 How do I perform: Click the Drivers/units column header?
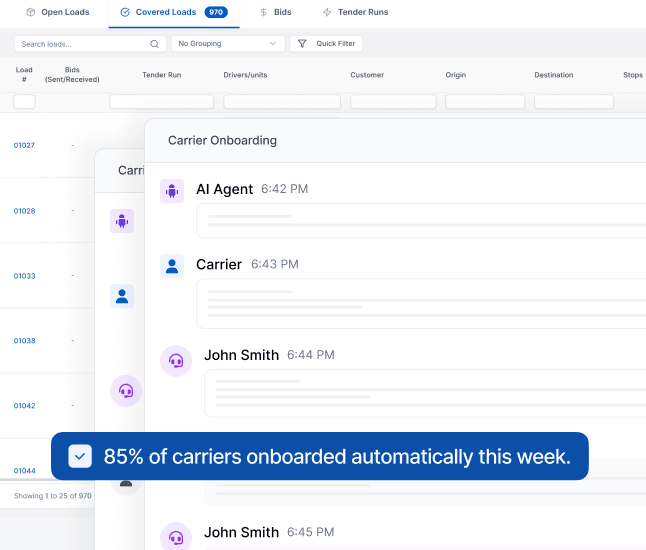[245, 75]
